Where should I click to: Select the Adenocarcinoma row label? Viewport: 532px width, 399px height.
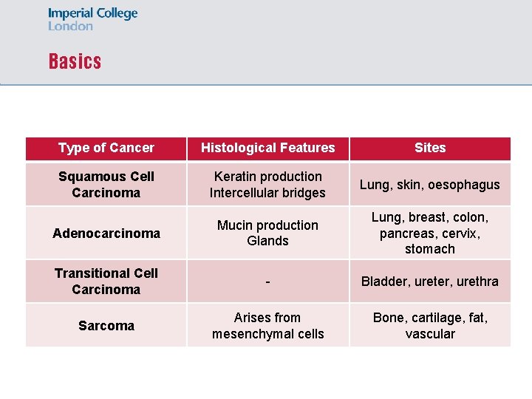click(106, 233)
